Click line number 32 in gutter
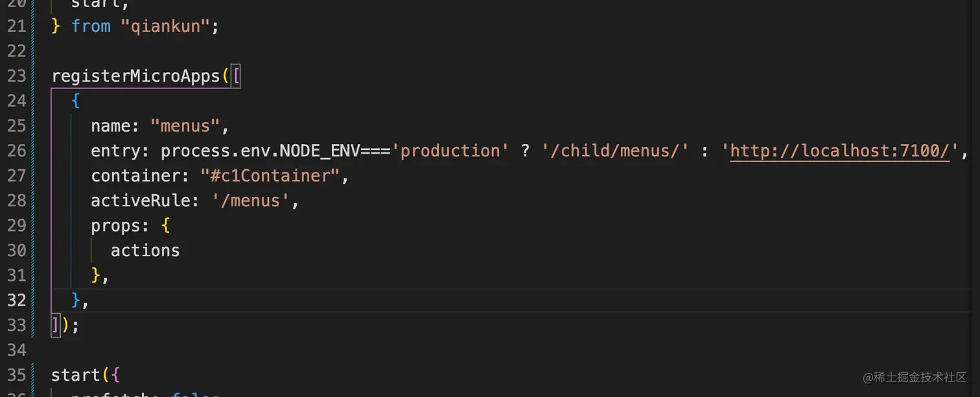 [x=17, y=300]
